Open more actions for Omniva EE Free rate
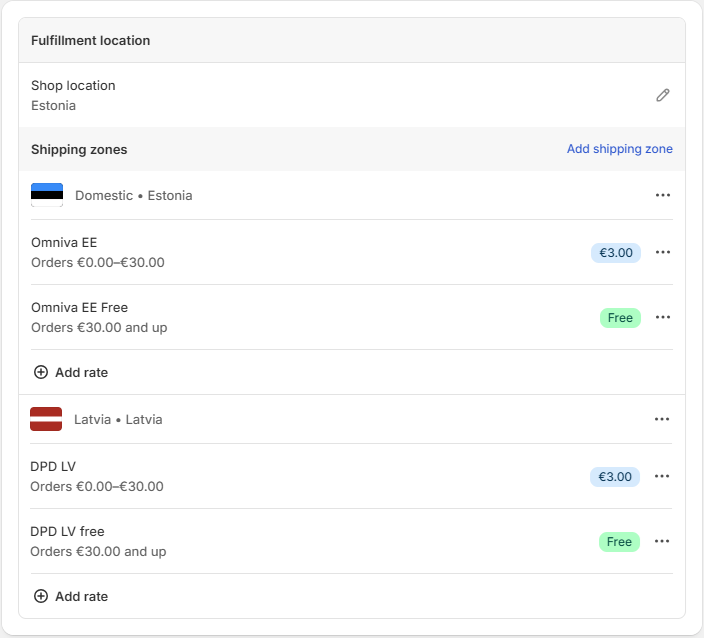 (663, 317)
